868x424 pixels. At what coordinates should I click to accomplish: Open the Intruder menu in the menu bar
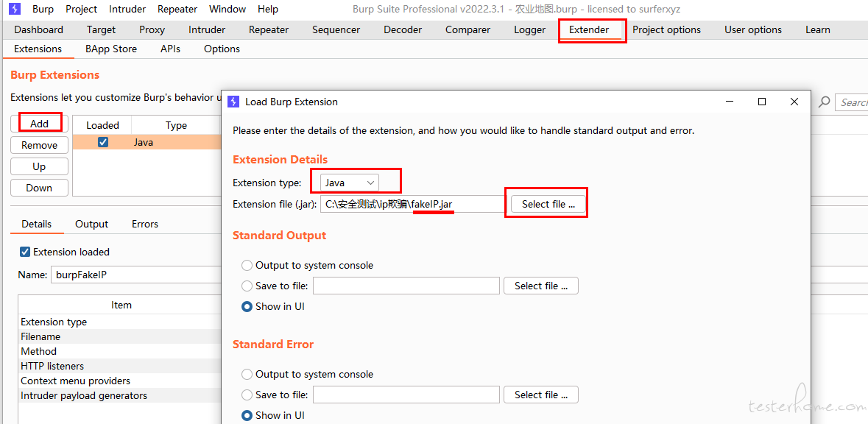[x=127, y=9]
